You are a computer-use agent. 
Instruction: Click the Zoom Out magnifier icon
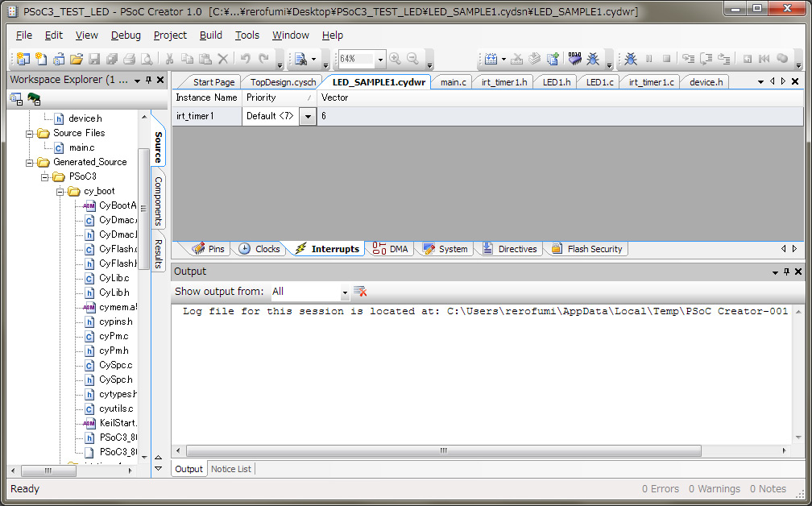point(412,59)
